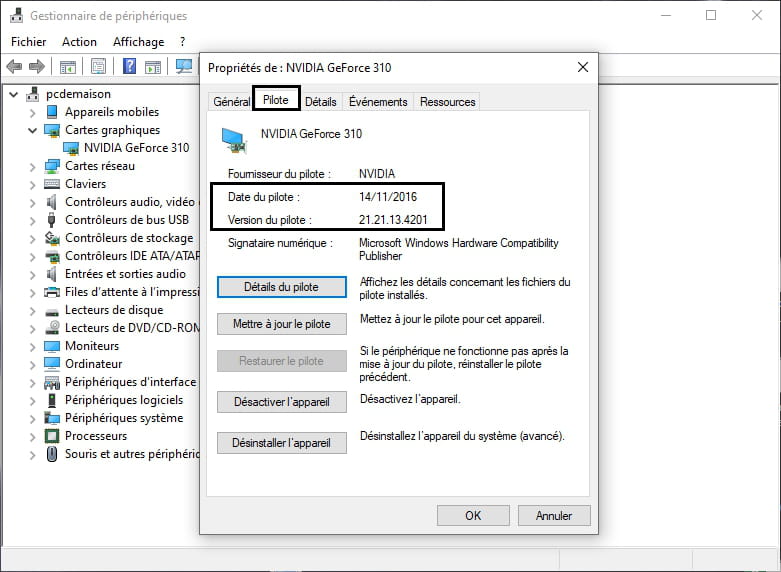Click the Cartes graphiques category icon

(x=52, y=131)
